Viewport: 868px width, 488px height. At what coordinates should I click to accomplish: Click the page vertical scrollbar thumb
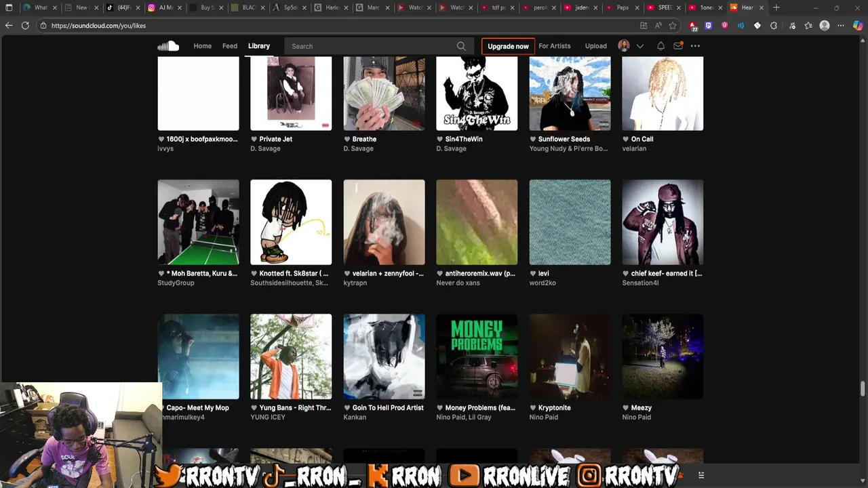point(863,388)
